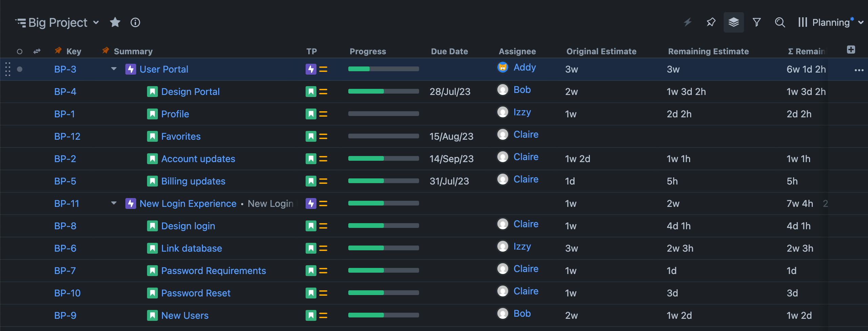This screenshot has width=868, height=331.
Task: Click the info icon beside Big Project
Action: tap(135, 22)
